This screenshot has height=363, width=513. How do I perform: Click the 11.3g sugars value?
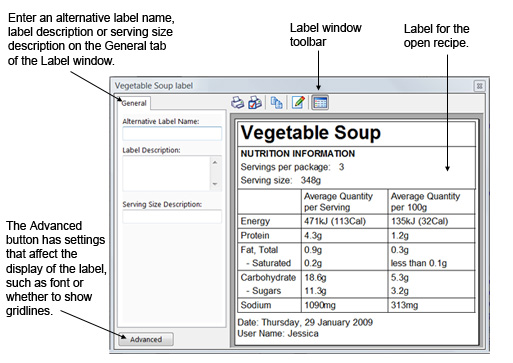pos(315,291)
